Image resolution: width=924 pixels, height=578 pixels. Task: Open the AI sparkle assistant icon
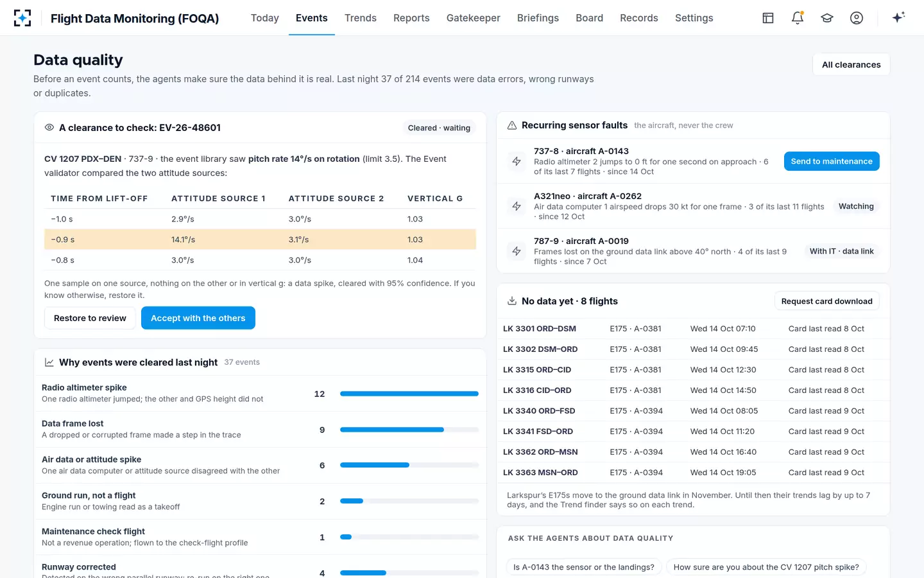click(x=898, y=17)
